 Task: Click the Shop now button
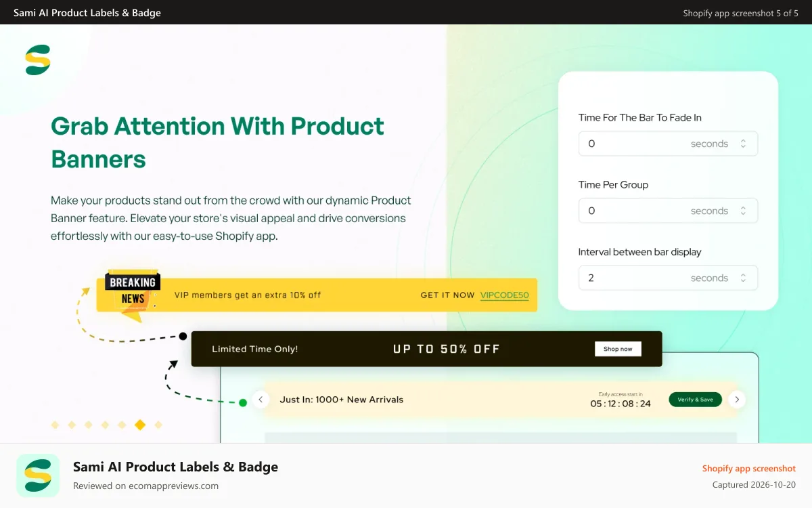pyautogui.click(x=618, y=349)
